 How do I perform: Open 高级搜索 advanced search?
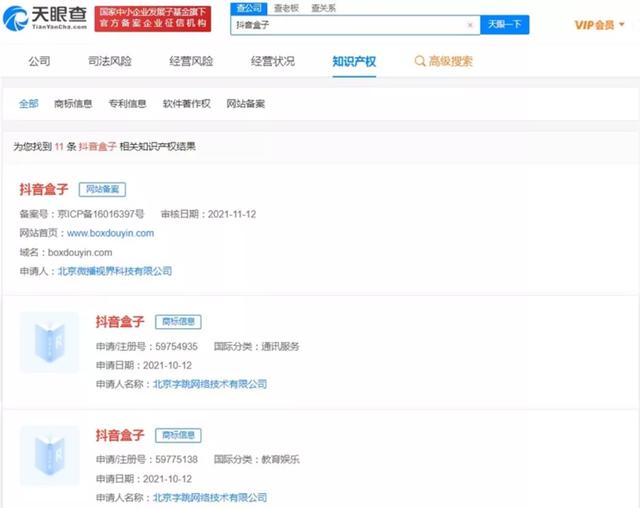[x=443, y=61]
